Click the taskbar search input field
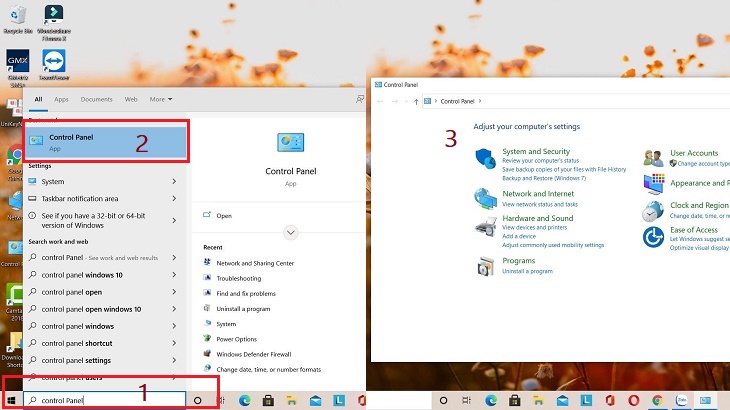The image size is (730, 410). pos(104,400)
